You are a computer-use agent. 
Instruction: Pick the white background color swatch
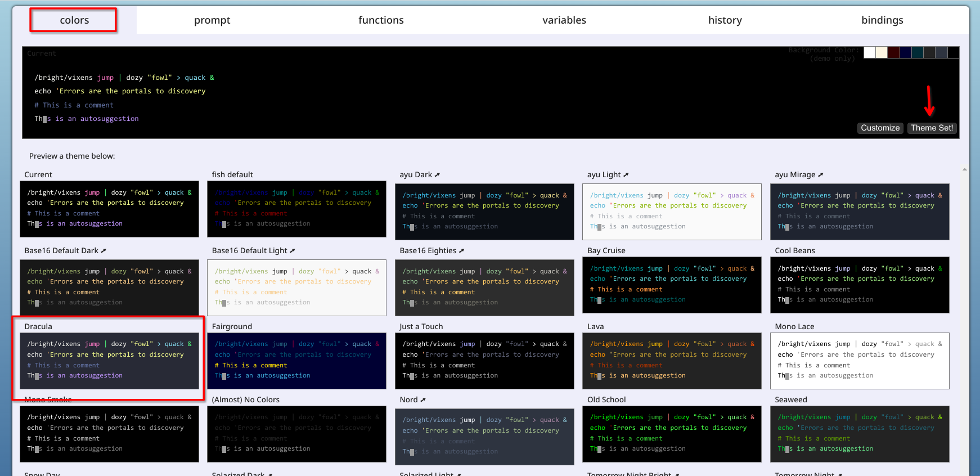(x=869, y=52)
